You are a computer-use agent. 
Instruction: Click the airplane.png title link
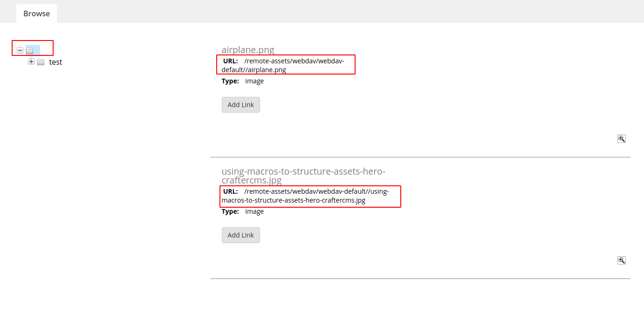(x=247, y=49)
